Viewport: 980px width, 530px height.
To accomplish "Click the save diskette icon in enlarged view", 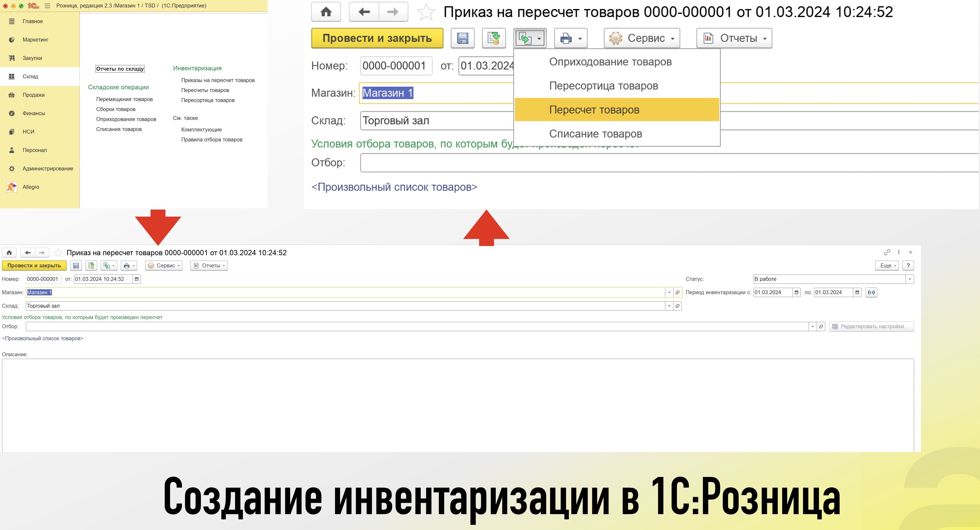I will click(x=463, y=38).
